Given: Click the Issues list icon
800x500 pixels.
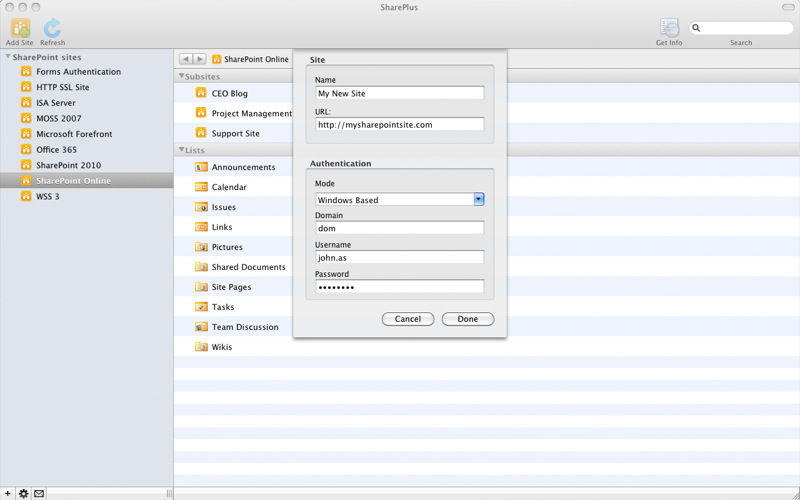Looking at the screenshot, I should (x=202, y=207).
